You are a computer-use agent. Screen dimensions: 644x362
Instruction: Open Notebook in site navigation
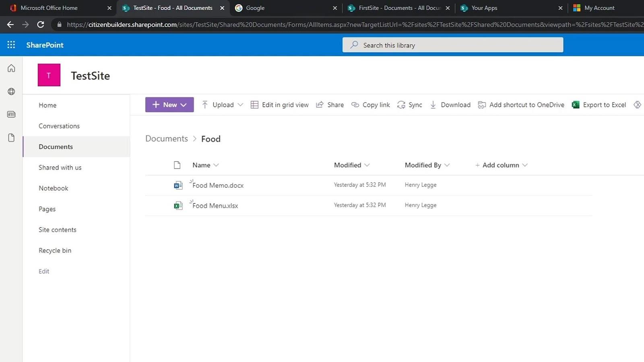coord(54,188)
